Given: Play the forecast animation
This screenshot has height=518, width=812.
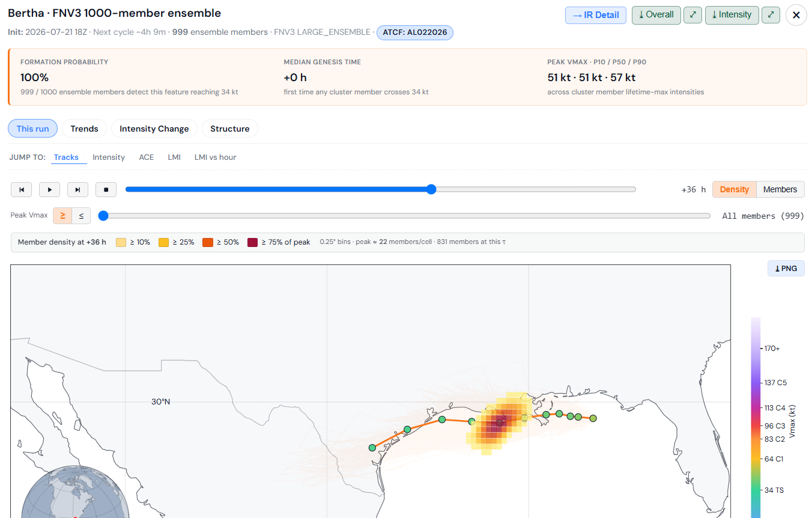Looking at the screenshot, I should click(50, 189).
